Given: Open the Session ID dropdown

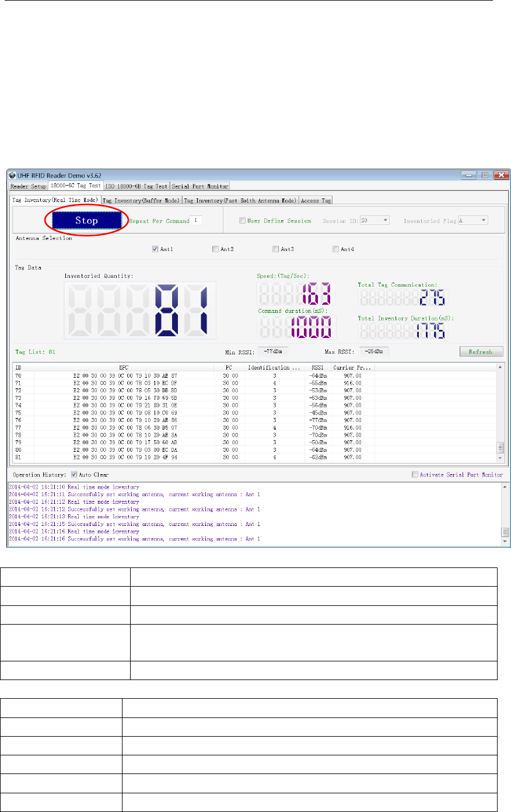Looking at the screenshot, I should pos(374,221).
